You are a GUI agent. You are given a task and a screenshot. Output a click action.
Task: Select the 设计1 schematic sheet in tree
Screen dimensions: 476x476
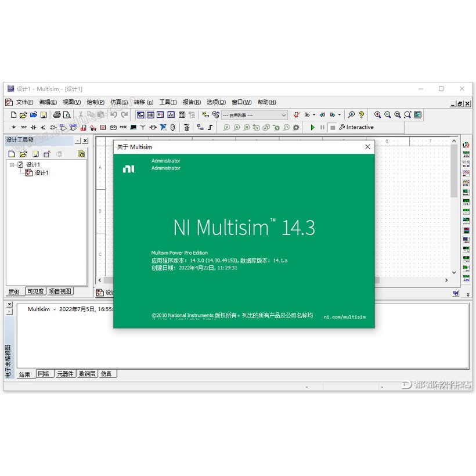[42, 173]
